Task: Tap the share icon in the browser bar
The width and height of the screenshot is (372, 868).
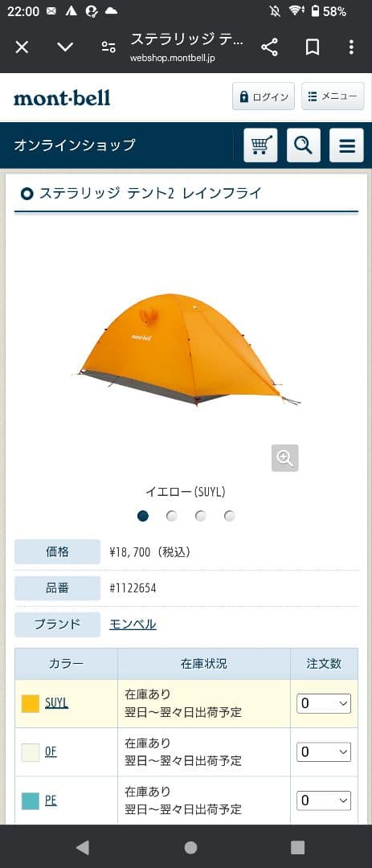Action: pyautogui.click(x=270, y=47)
